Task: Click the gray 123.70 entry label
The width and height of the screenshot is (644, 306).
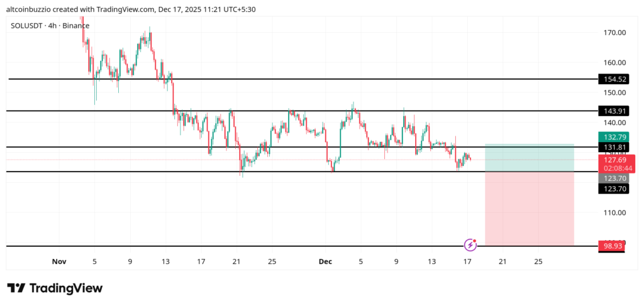Action: click(x=613, y=178)
